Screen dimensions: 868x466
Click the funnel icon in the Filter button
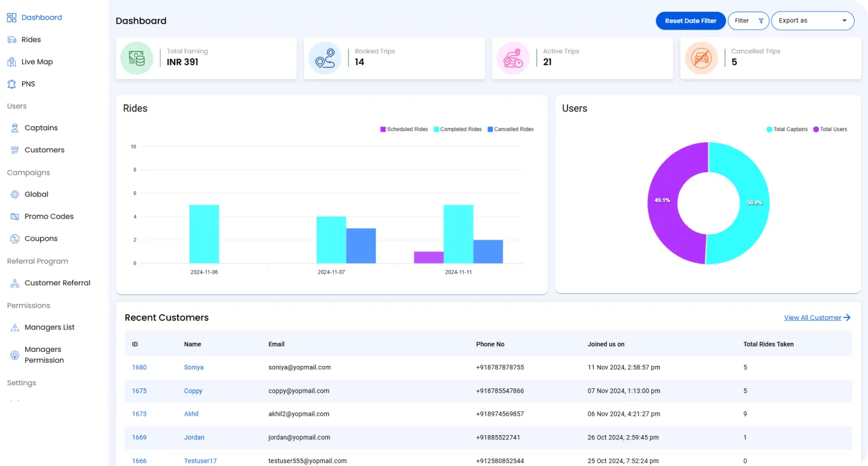coord(761,21)
